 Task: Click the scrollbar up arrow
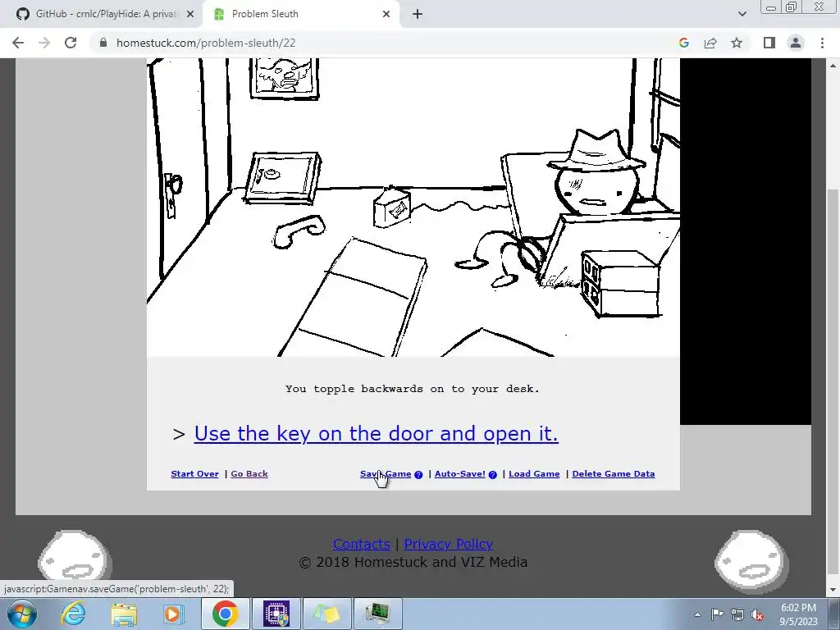point(833,66)
